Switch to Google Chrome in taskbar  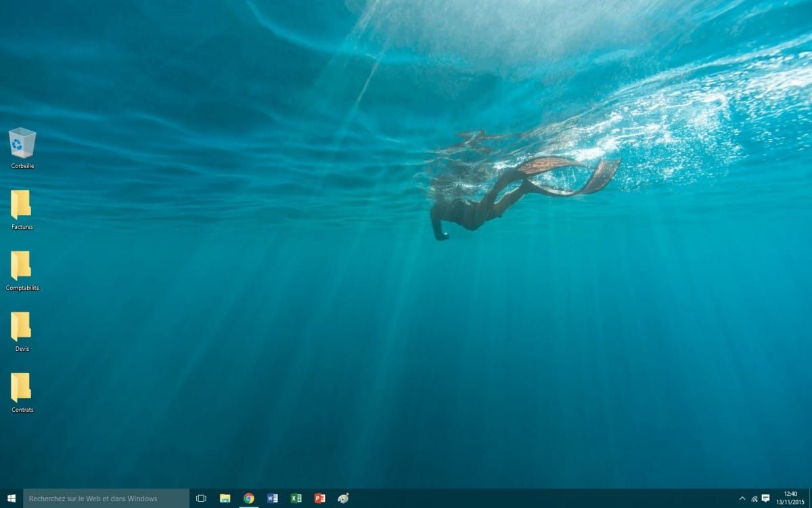point(249,499)
